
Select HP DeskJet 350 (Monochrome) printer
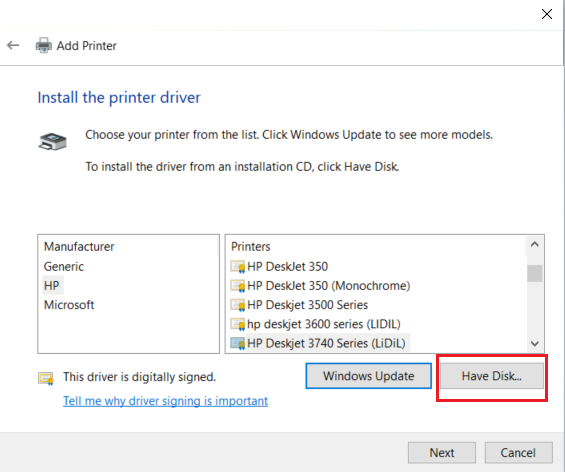[329, 286]
